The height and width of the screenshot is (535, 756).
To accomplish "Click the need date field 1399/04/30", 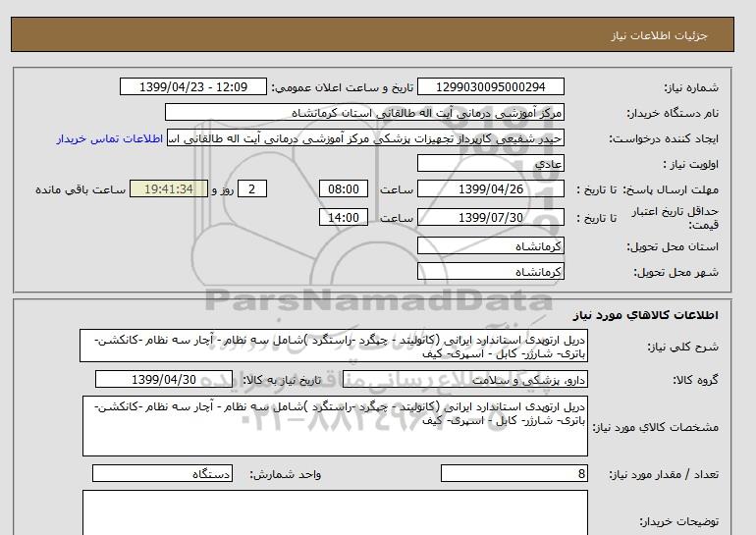I will 164,379.
